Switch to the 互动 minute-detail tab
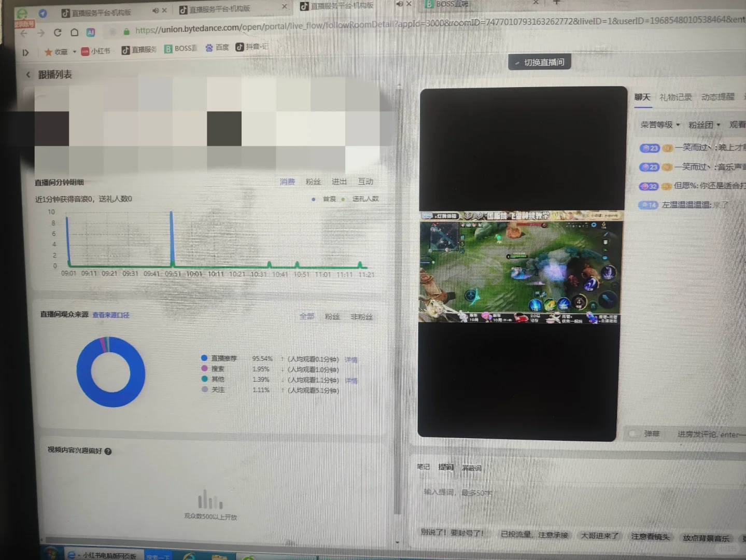The image size is (746, 560). tap(365, 181)
